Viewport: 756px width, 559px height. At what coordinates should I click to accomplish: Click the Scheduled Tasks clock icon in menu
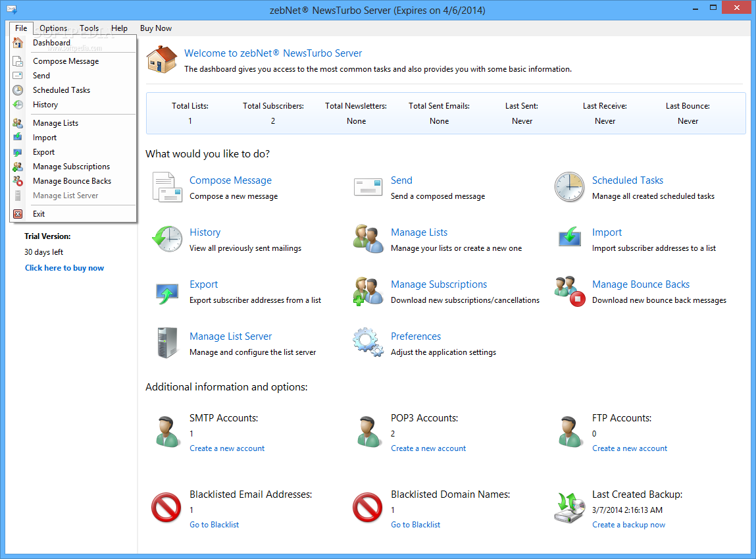pyautogui.click(x=18, y=90)
